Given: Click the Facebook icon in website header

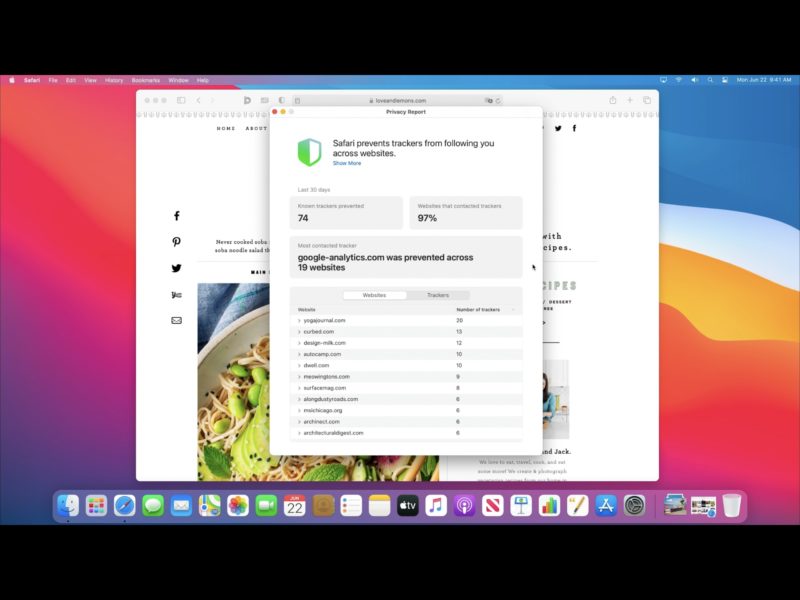Looking at the screenshot, I should tap(574, 129).
